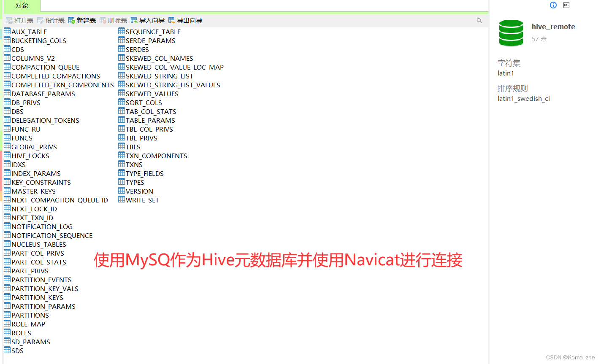The width and height of the screenshot is (601, 364).
Task: Click the 导入向导 button label
Action: [152, 20]
